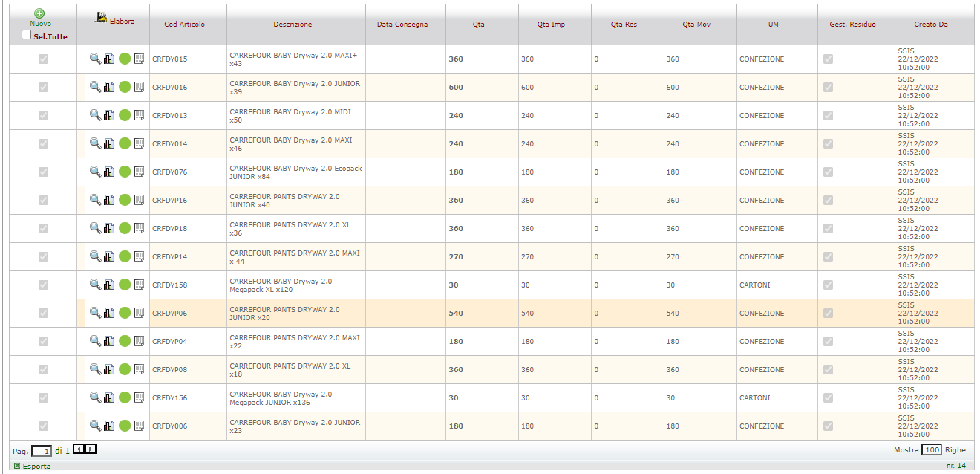The image size is (980, 474).
Task: Open the note sheet icon for CRFDY013
Action: (139, 116)
